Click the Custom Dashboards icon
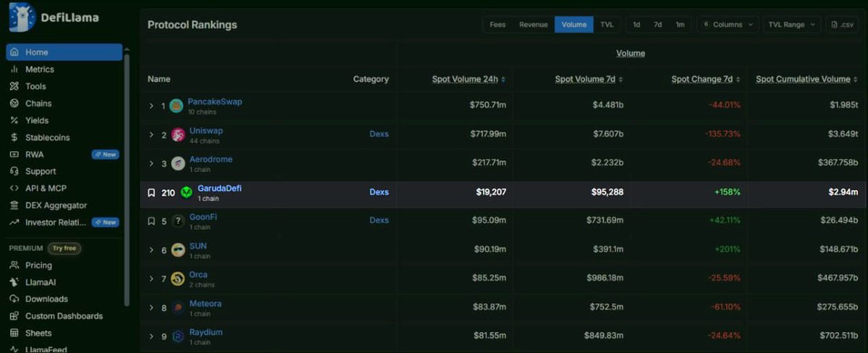 (x=14, y=316)
